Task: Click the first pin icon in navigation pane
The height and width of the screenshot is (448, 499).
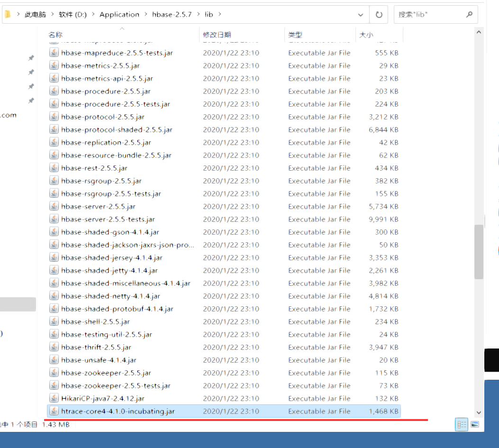Action: 31,58
